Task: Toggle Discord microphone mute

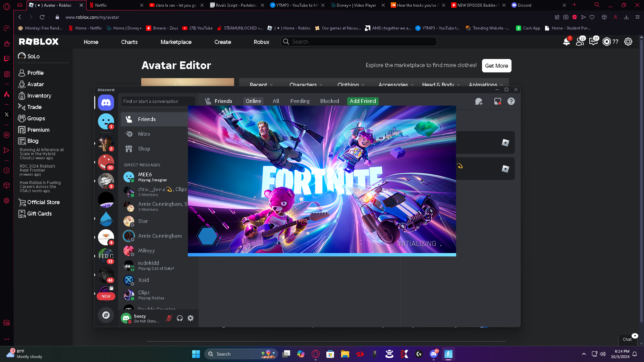Action: [169, 318]
